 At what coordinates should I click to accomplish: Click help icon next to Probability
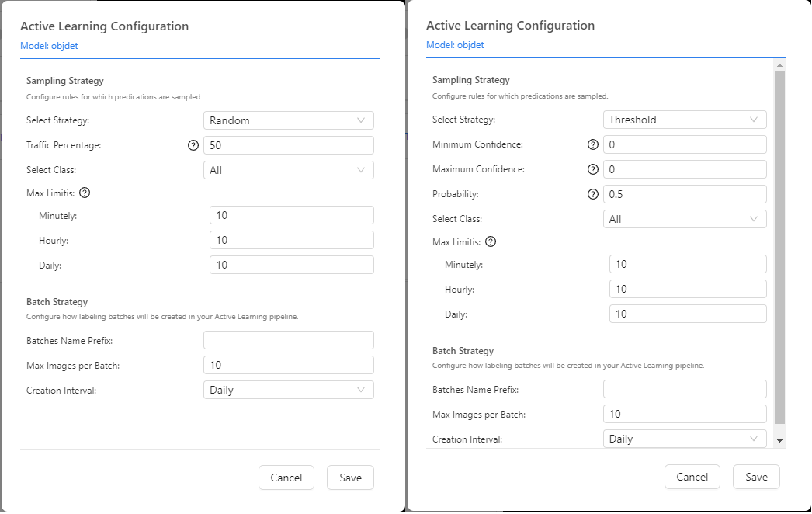point(593,194)
